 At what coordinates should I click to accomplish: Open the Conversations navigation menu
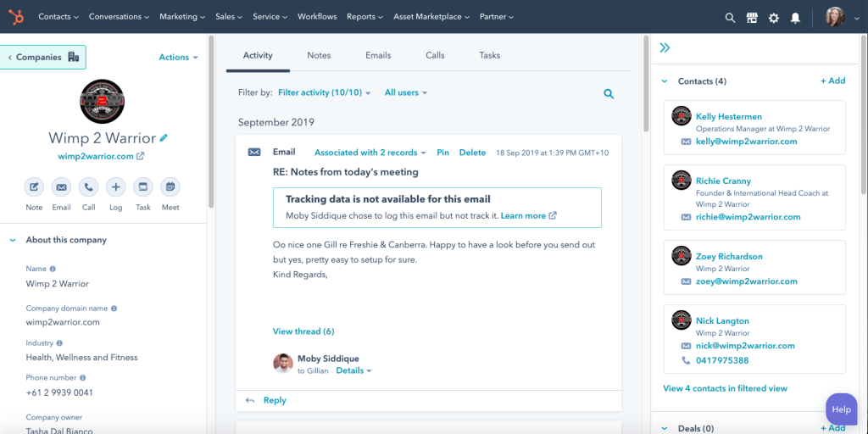click(x=120, y=17)
